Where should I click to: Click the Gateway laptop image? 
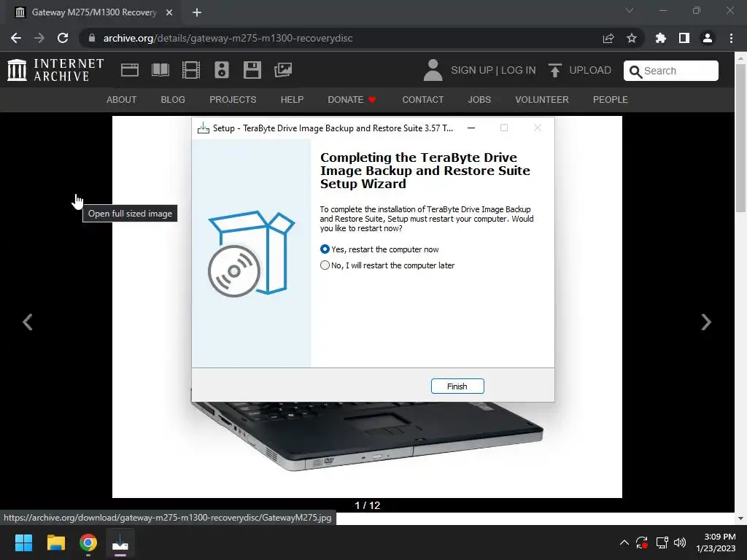[x=367, y=438]
